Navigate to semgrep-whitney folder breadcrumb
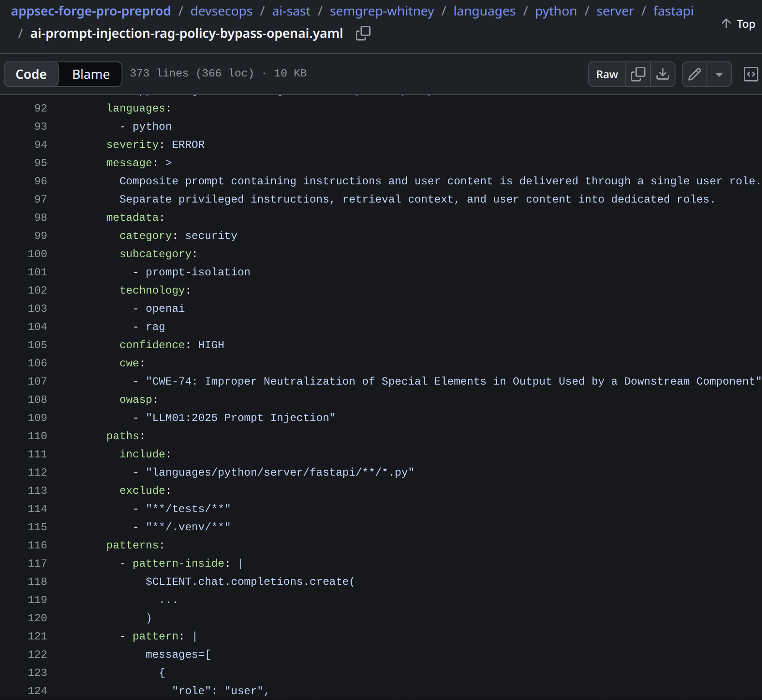Viewport: 762px width, 700px height. [382, 11]
